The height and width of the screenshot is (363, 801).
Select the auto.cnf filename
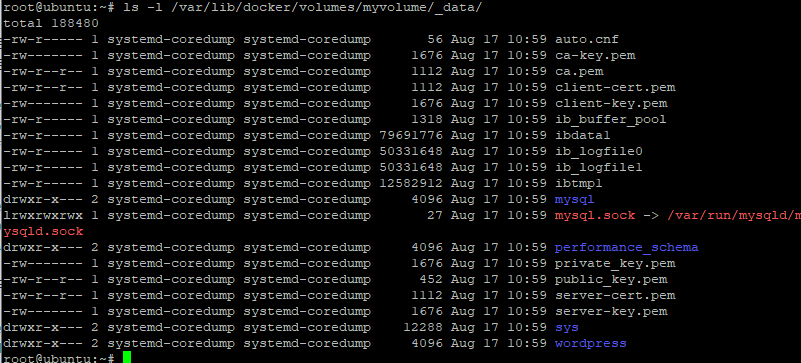587,39
